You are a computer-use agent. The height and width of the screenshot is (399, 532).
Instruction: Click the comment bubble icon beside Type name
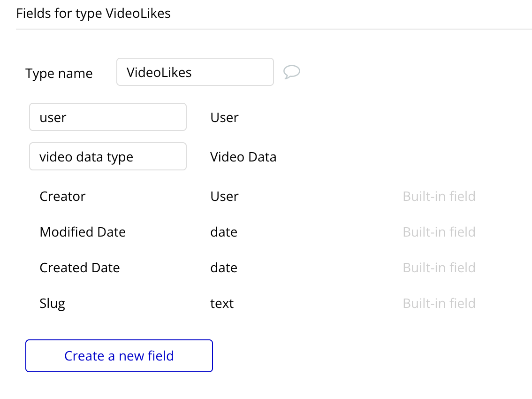(x=292, y=72)
